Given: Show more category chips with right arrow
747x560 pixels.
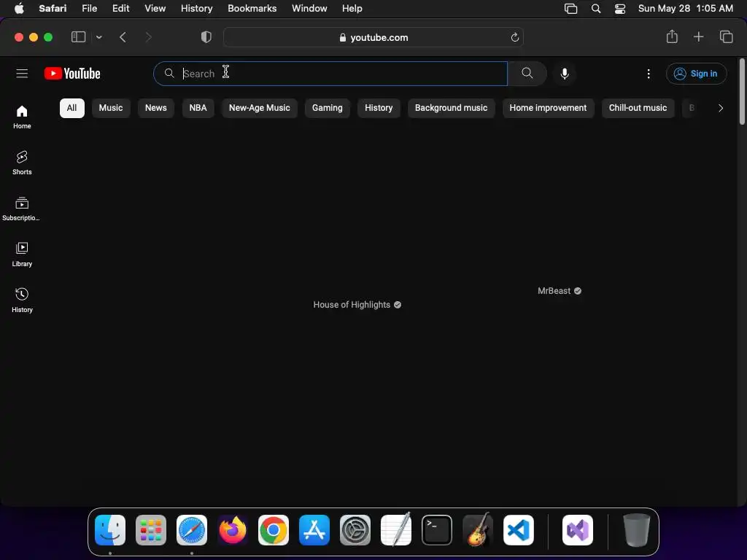Looking at the screenshot, I should tap(720, 108).
